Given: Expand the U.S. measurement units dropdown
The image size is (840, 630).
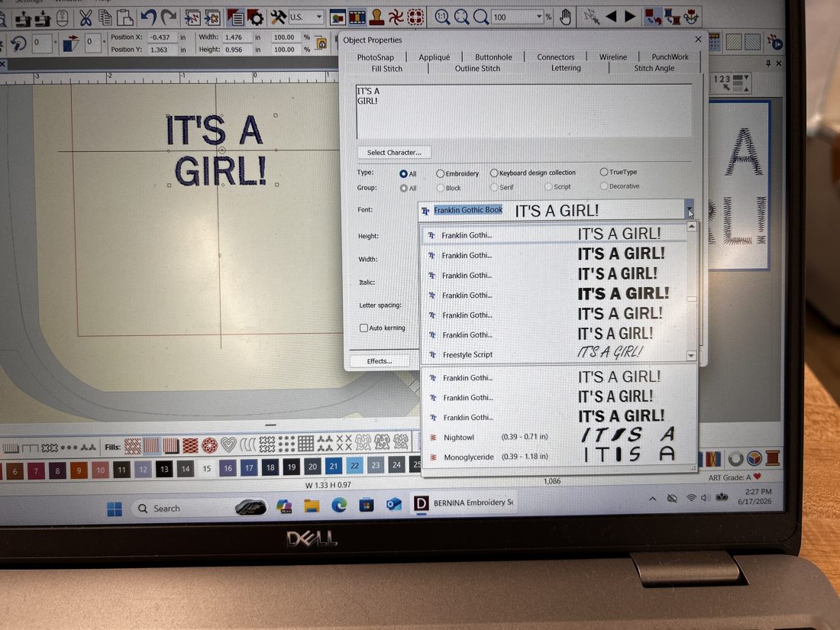Looking at the screenshot, I should click(x=319, y=17).
